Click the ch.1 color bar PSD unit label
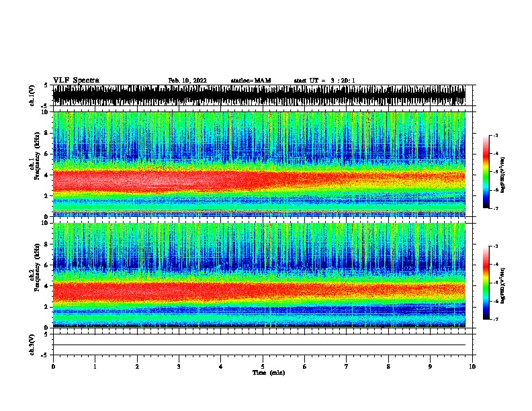 pyautogui.click(x=502, y=175)
